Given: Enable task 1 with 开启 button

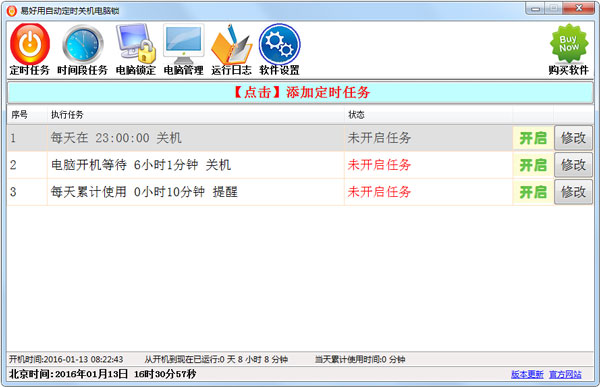Looking at the screenshot, I should click(x=533, y=138).
